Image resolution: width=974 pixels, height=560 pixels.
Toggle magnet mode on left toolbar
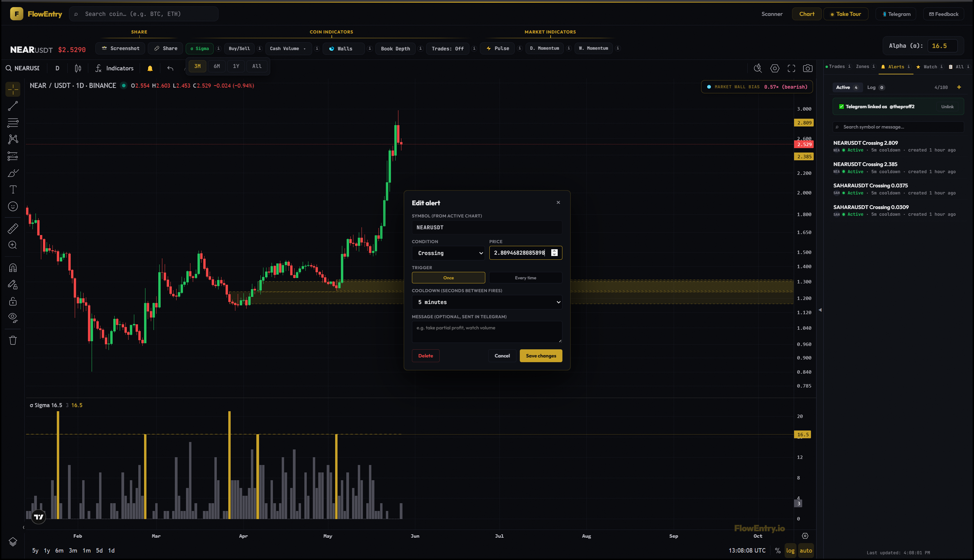[x=13, y=268]
